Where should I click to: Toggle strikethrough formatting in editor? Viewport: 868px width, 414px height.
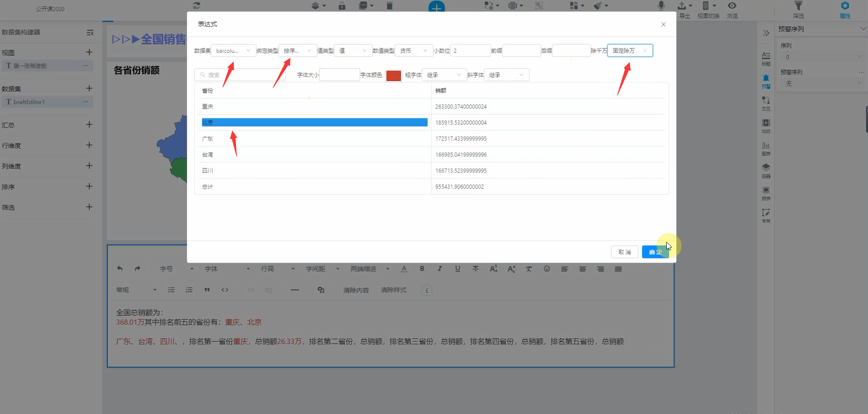click(x=475, y=269)
